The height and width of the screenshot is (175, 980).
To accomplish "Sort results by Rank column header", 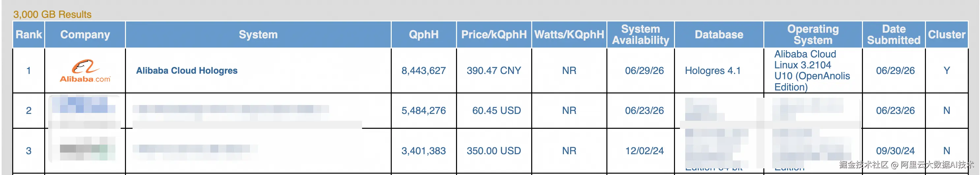I will 29,34.
